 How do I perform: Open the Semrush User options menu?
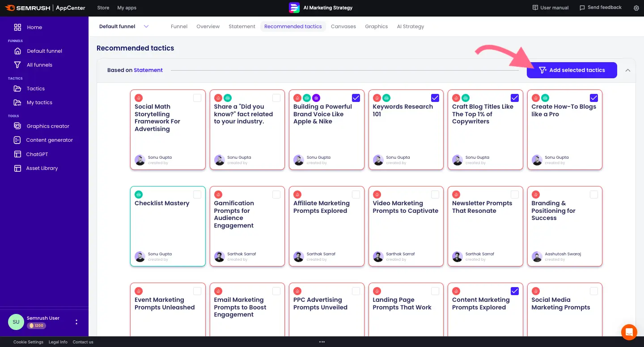[x=76, y=322]
